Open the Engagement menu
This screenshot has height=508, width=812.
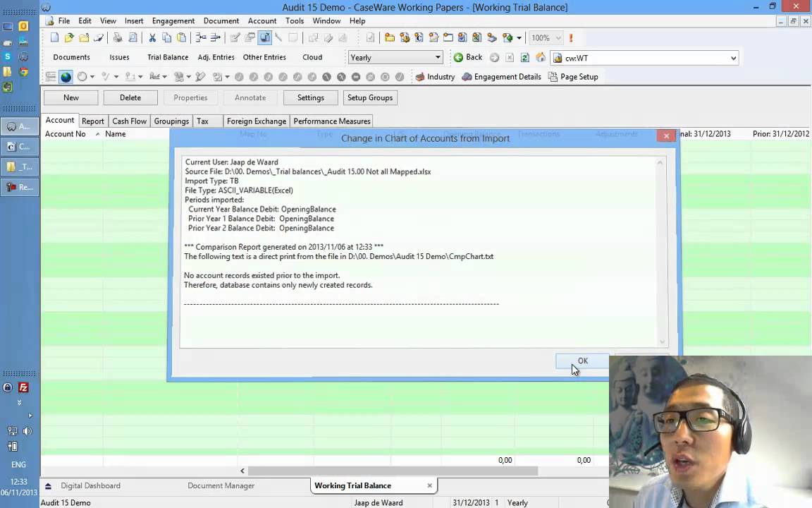[x=173, y=20]
